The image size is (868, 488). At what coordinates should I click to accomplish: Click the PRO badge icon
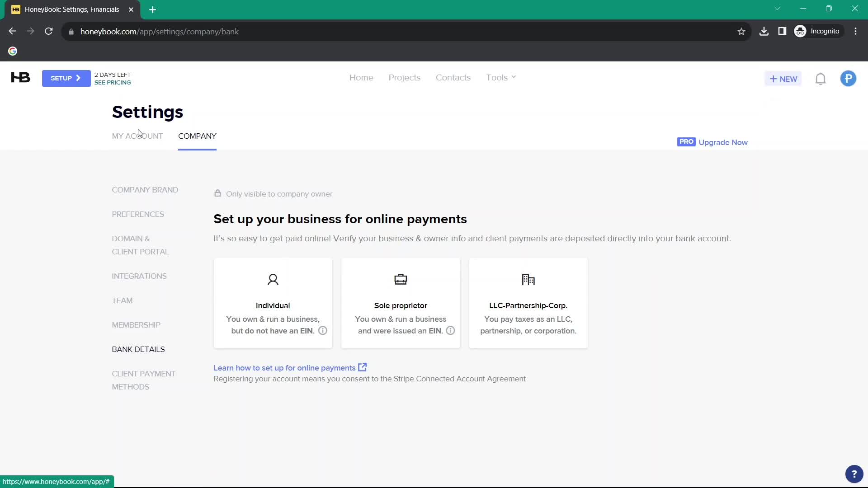click(686, 142)
